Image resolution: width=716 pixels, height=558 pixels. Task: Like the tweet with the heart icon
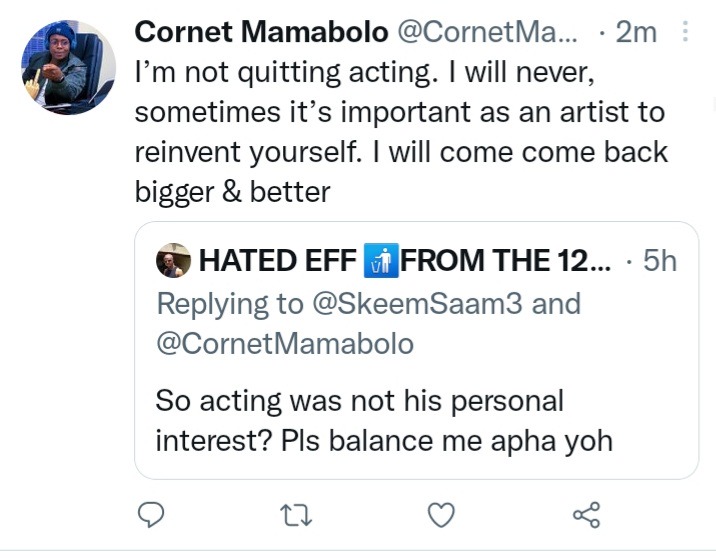[x=441, y=515]
